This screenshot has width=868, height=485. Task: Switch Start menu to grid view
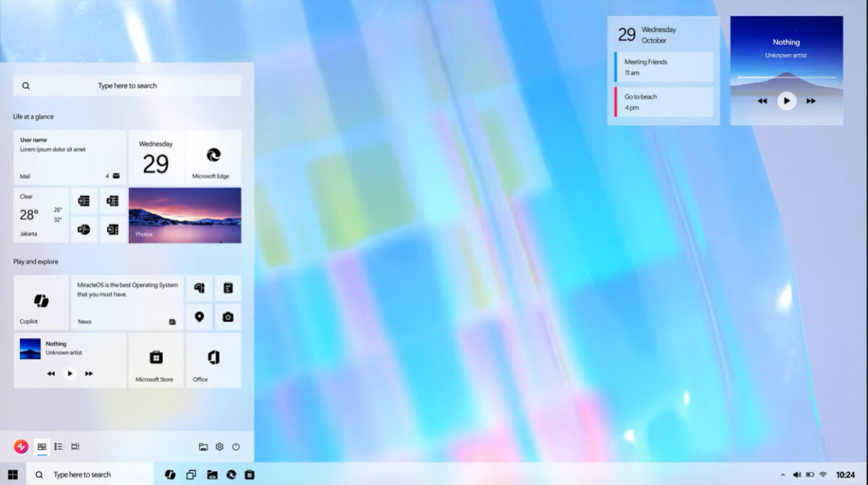pyautogui.click(x=42, y=447)
